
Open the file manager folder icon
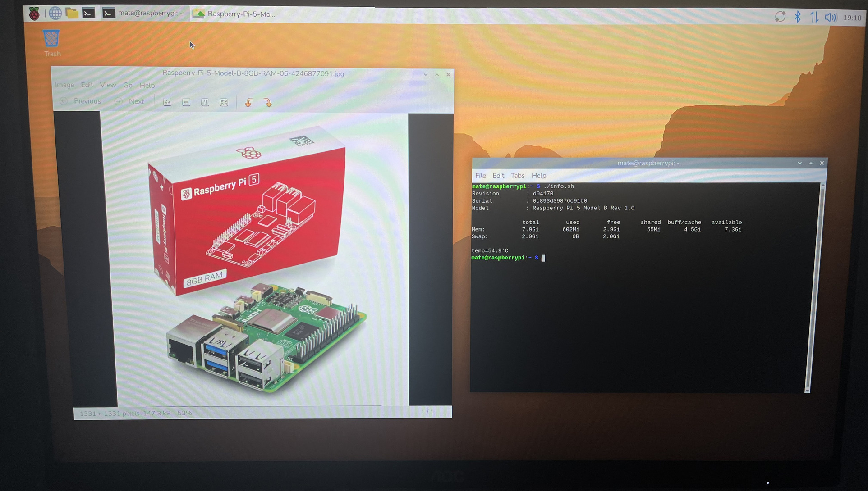tap(72, 14)
